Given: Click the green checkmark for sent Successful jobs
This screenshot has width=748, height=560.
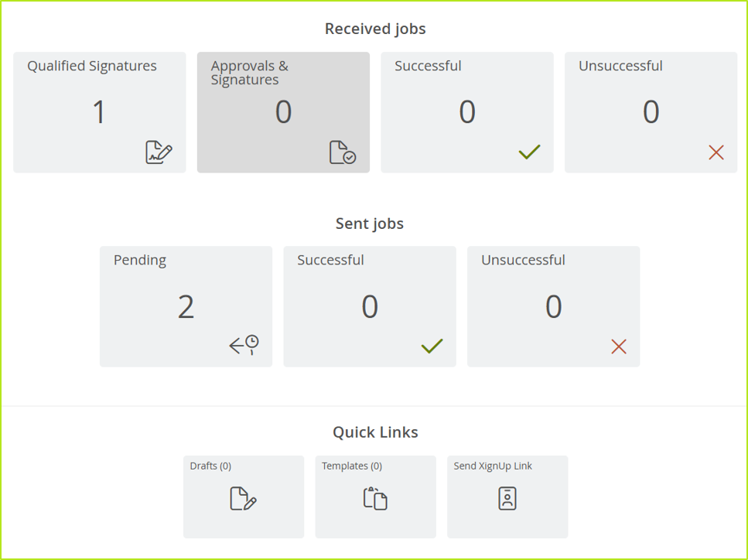Looking at the screenshot, I should [x=432, y=346].
